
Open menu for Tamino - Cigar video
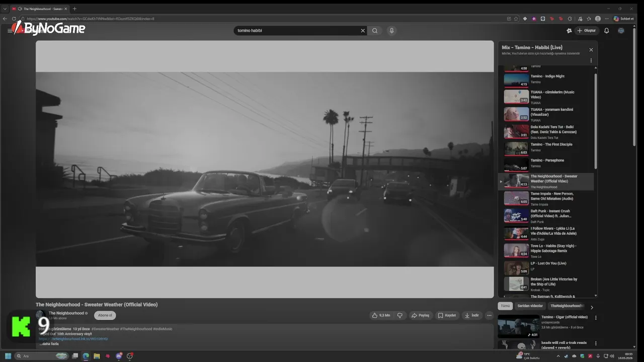point(596,318)
